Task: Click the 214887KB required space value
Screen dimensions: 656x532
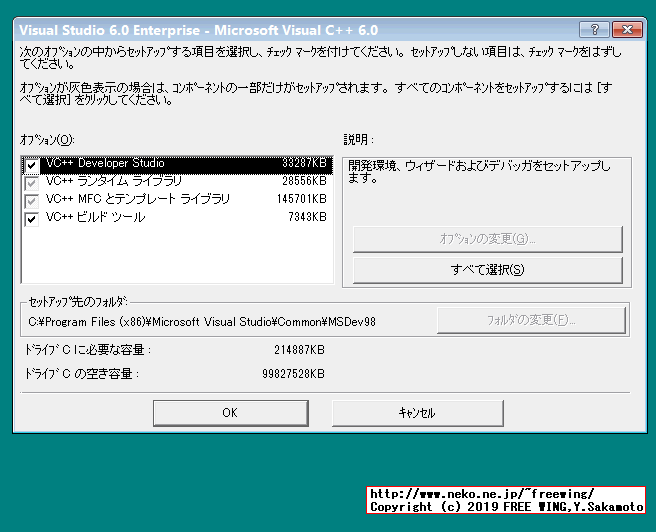Action: 299,350
